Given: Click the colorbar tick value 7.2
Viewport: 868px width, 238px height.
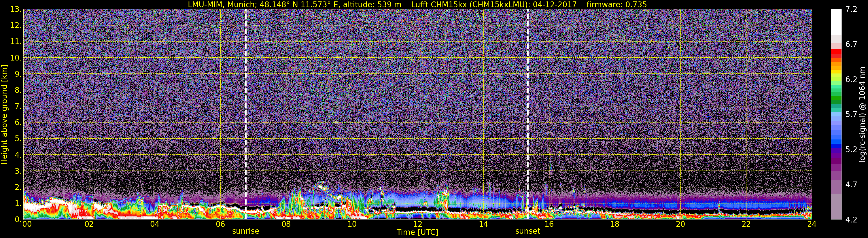Looking at the screenshot, I should pyautogui.click(x=851, y=9).
